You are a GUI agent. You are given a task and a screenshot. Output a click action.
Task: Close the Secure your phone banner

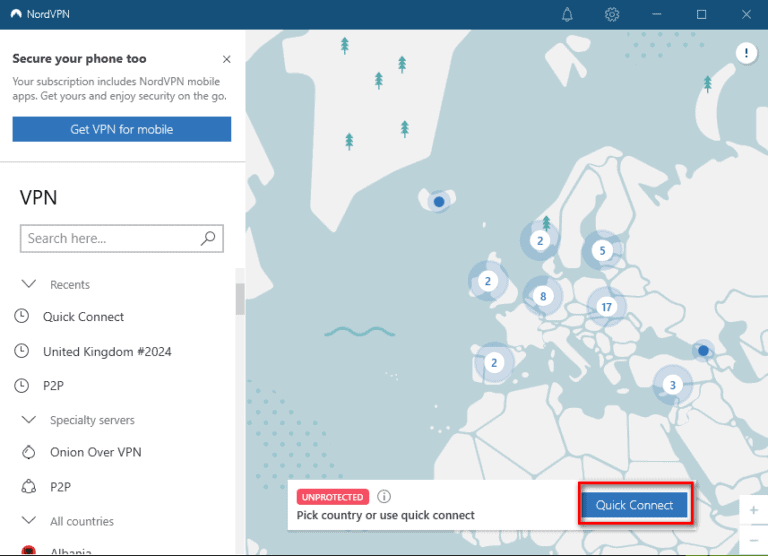pos(226,60)
